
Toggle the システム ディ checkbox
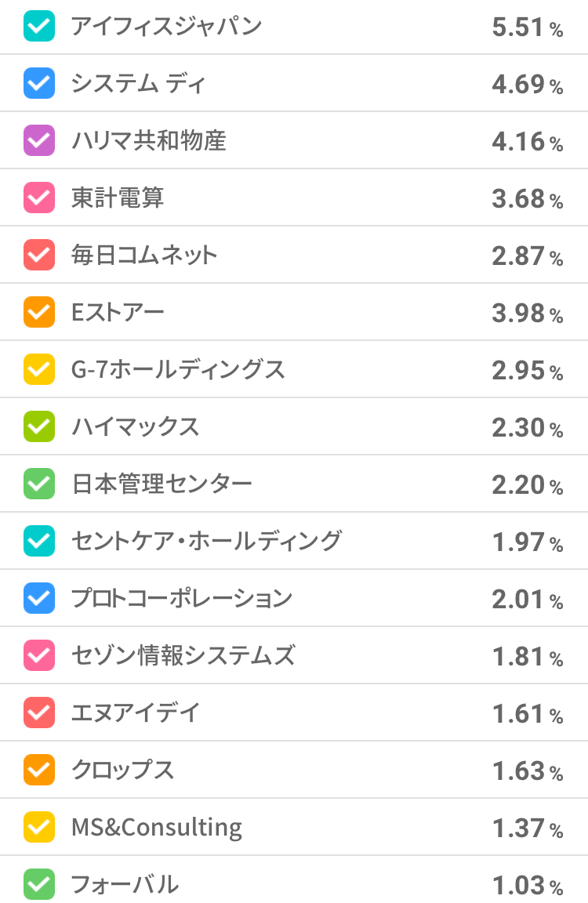pyautogui.click(x=39, y=84)
